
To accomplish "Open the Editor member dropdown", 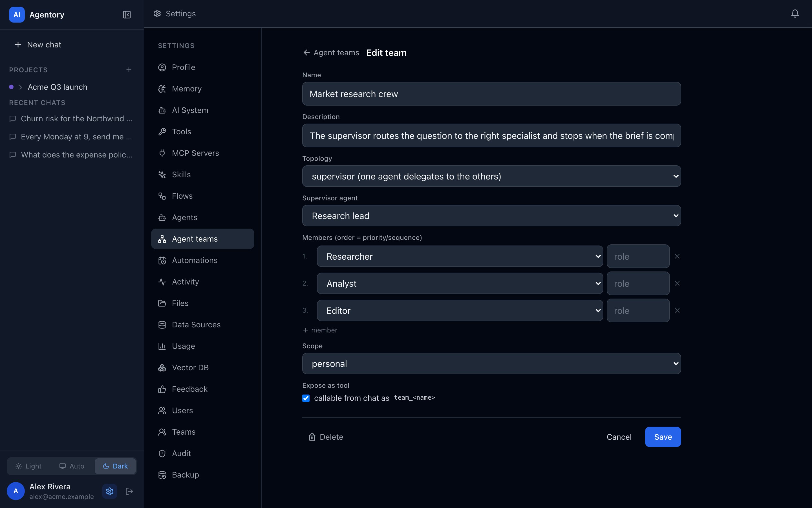I will (460, 310).
